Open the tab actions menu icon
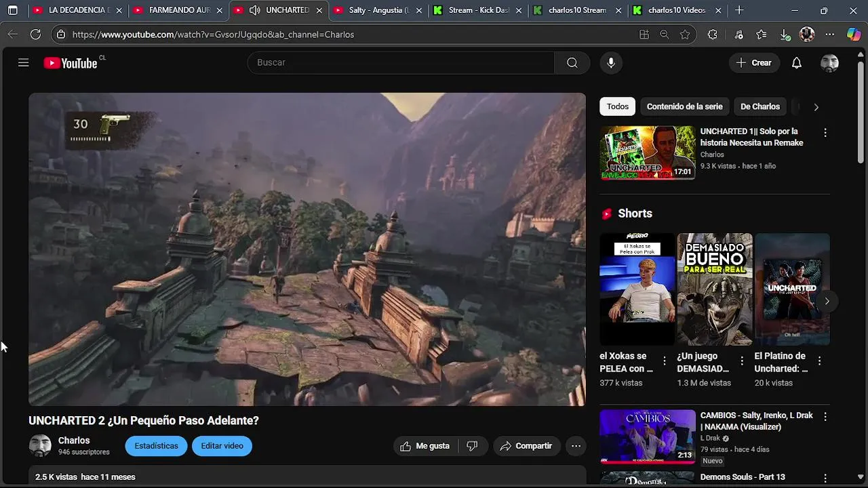Screen dimensions: 868x488 12,10
